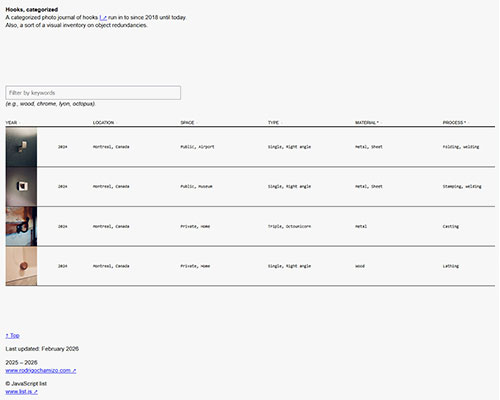Click the keyword examples hint under the filter

coord(50,104)
